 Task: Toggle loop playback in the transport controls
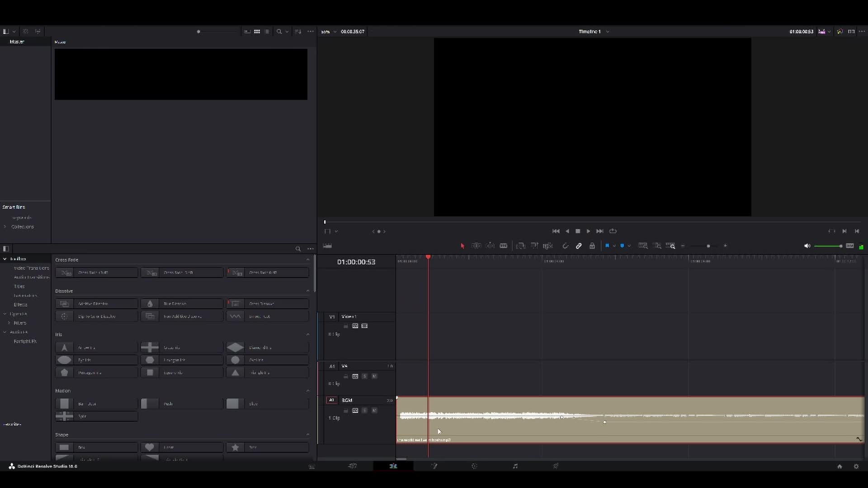point(613,231)
